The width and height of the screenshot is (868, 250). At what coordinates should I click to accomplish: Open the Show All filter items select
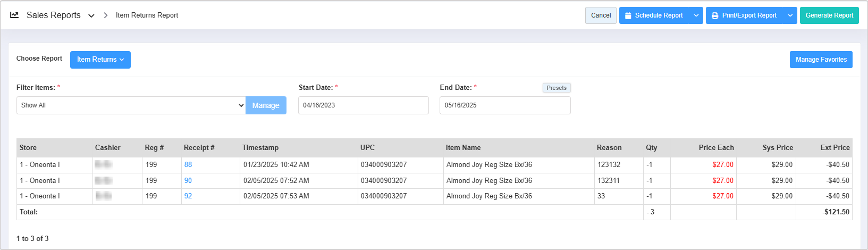pos(131,105)
